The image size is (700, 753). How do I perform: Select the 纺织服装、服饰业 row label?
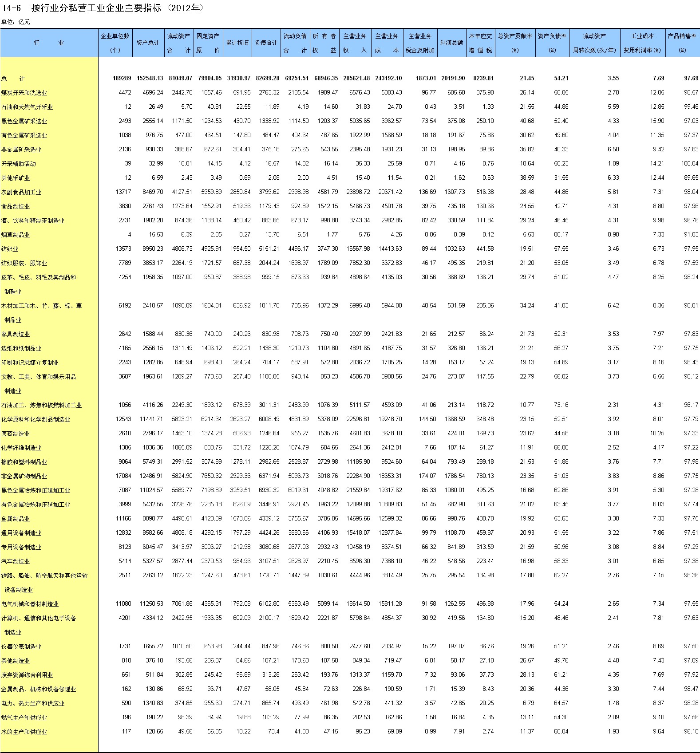24,263
